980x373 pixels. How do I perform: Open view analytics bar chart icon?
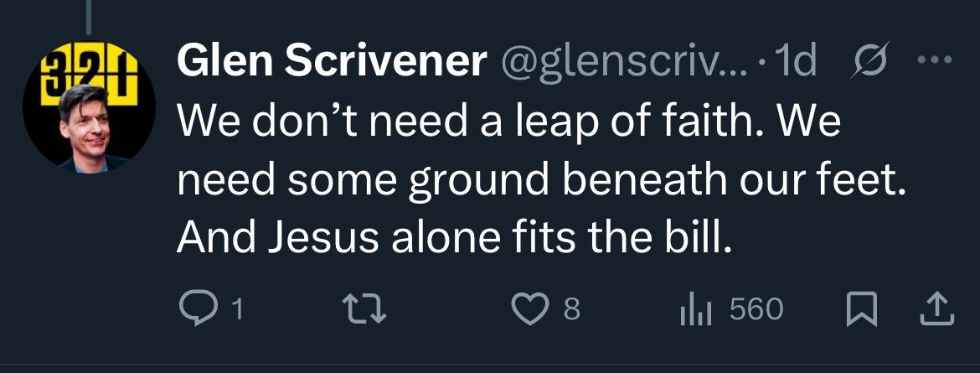point(694,310)
